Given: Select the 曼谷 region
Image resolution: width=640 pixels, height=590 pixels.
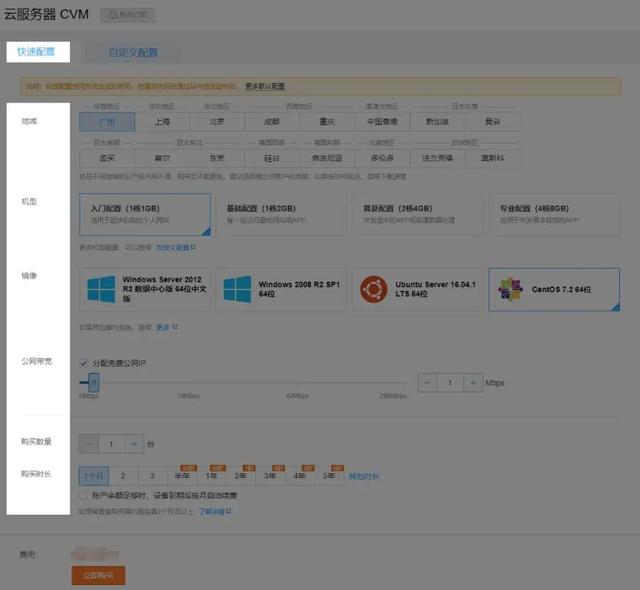Looking at the screenshot, I should click(x=493, y=122).
